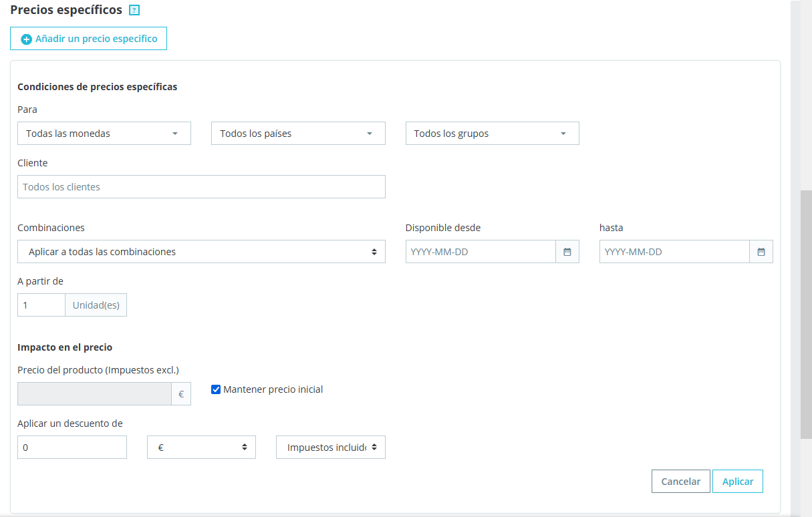Open the Todos los grupos dropdown
Screen dimensions: 812x517
click(492, 134)
